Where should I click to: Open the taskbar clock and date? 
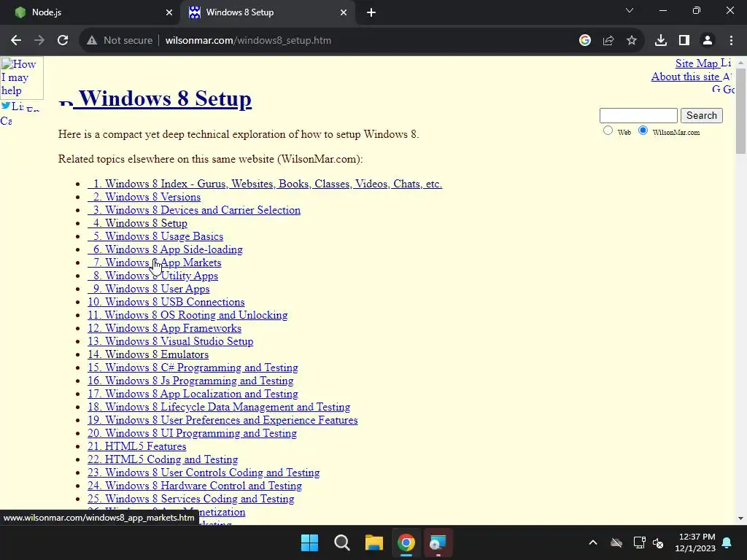click(x=695, y=542)
